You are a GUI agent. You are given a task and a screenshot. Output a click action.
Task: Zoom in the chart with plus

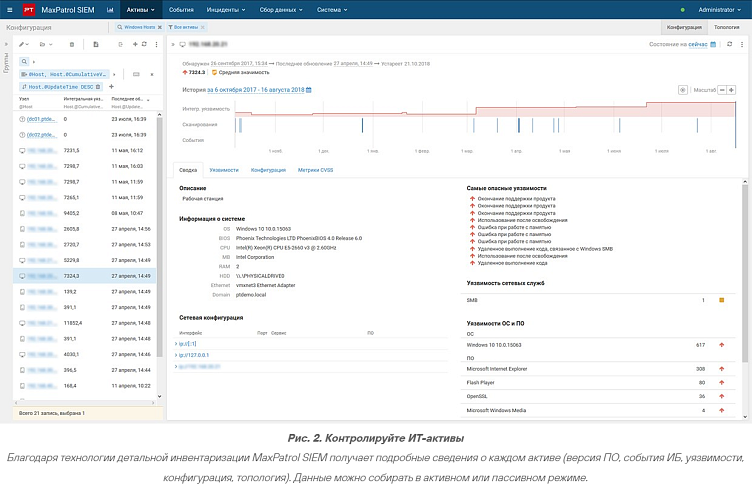[731, 90]
